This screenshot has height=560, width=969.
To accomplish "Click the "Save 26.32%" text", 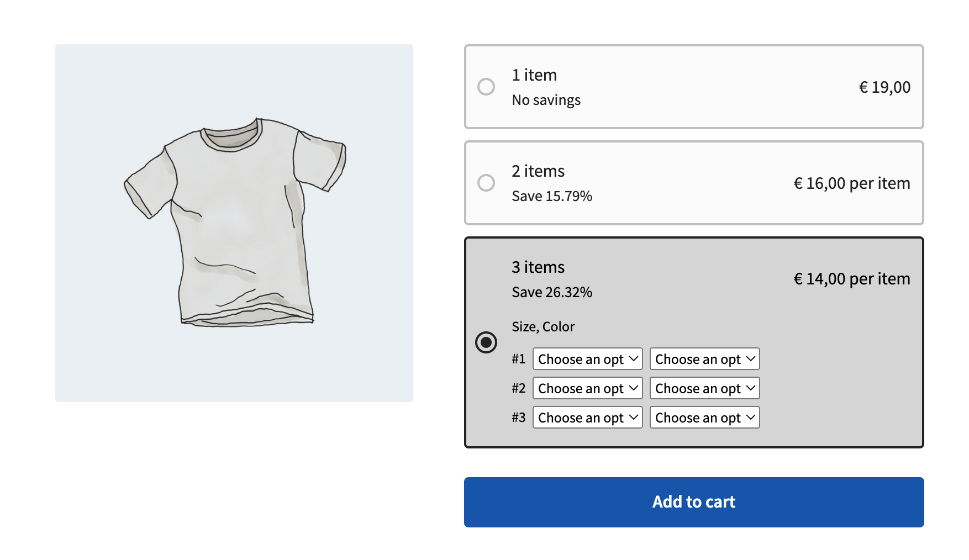I will coord(552,292).
